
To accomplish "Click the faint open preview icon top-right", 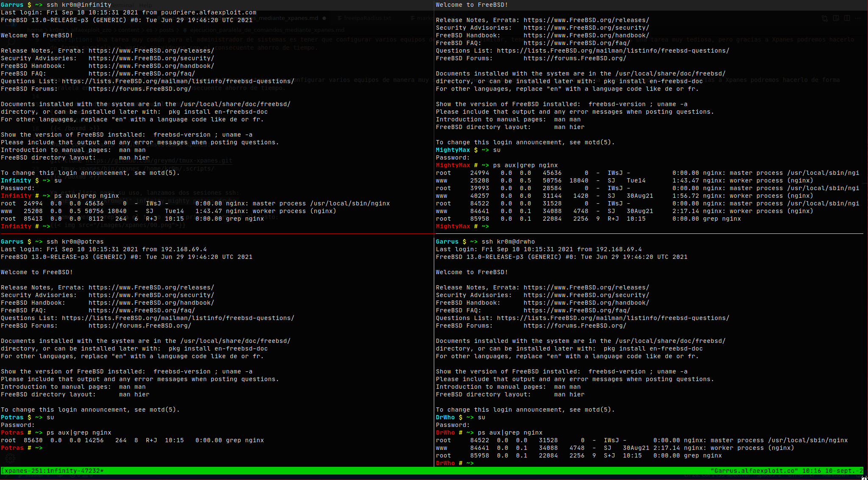I will [x=836, y=18].
